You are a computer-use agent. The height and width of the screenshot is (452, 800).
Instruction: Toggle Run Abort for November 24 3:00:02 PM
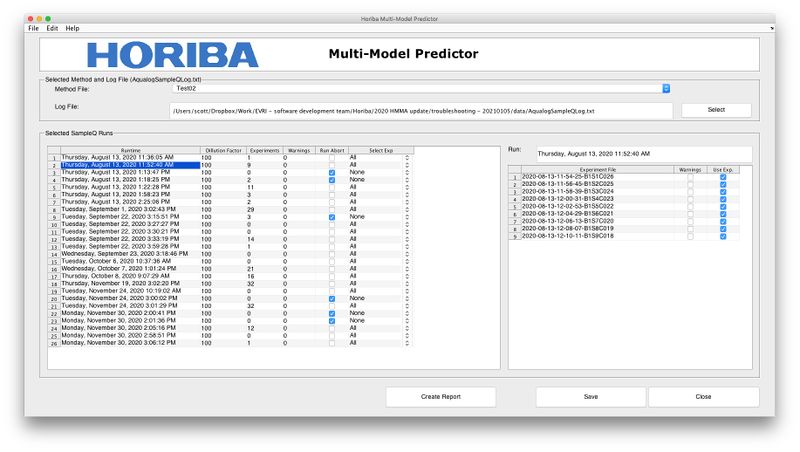(332, 299)
